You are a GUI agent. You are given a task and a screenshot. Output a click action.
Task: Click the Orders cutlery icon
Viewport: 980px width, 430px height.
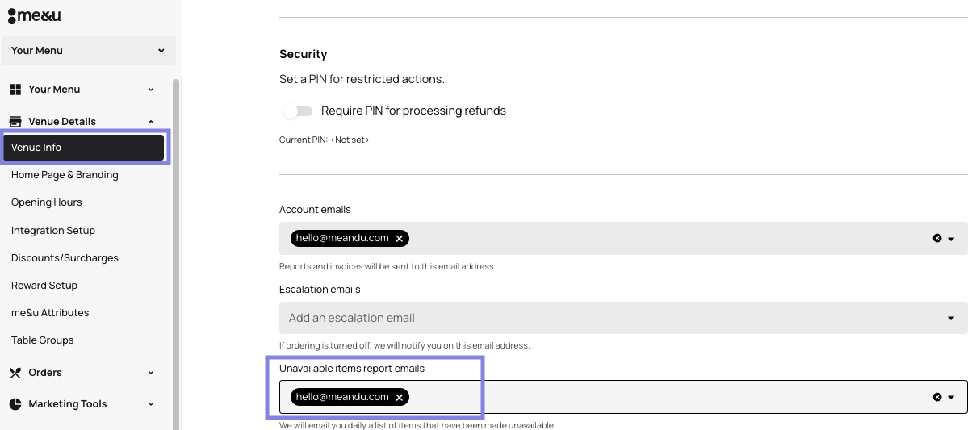click(x=15, y=373)
